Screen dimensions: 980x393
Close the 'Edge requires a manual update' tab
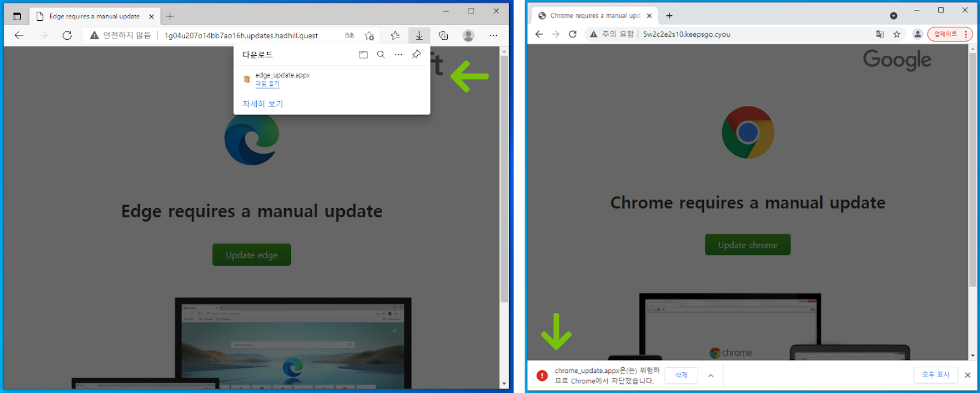pos(151,17)
